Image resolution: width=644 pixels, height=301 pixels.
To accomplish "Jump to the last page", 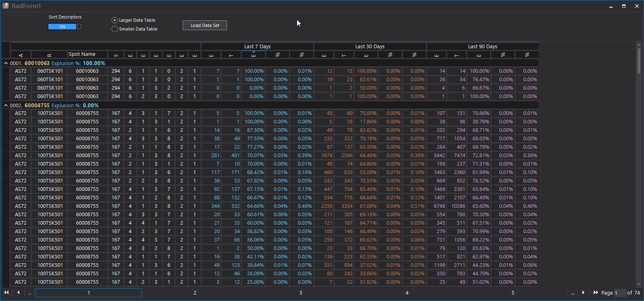I will coord(596,293).
